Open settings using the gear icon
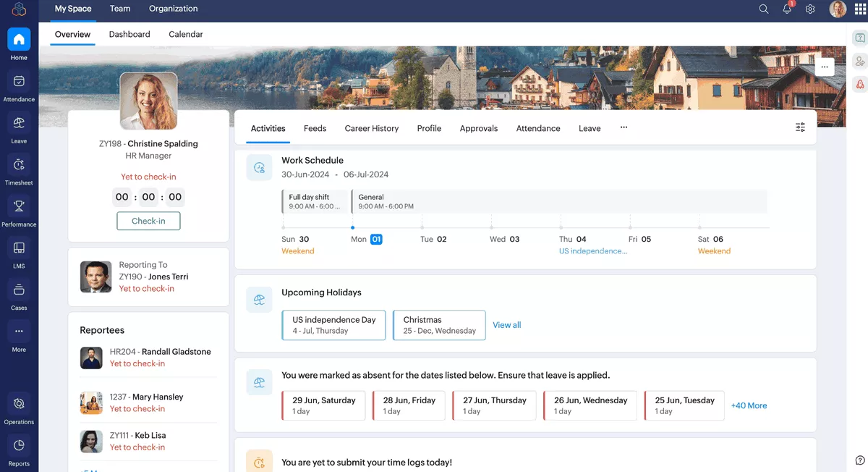Screen dimensions: 868x472 click(810, 9)
